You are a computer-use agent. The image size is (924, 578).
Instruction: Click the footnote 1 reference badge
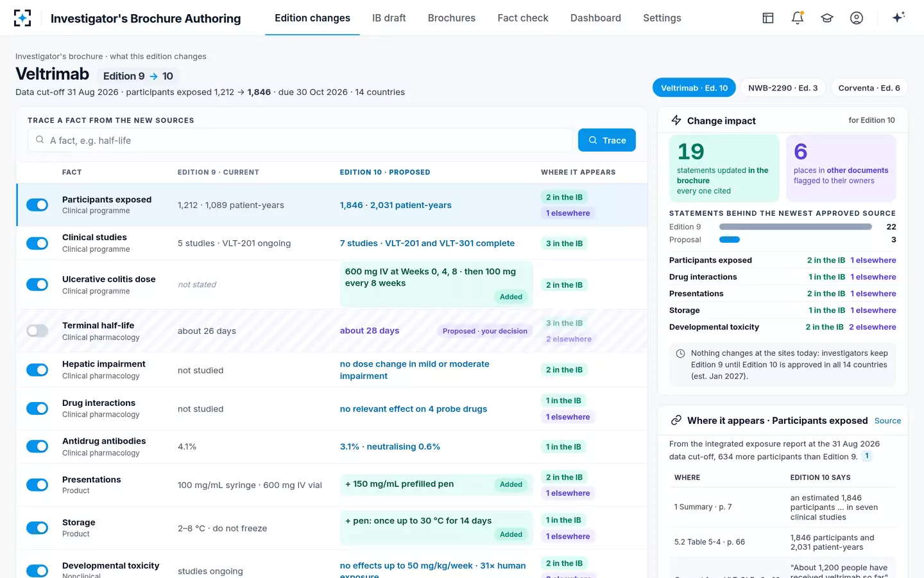tap(867, 456)
